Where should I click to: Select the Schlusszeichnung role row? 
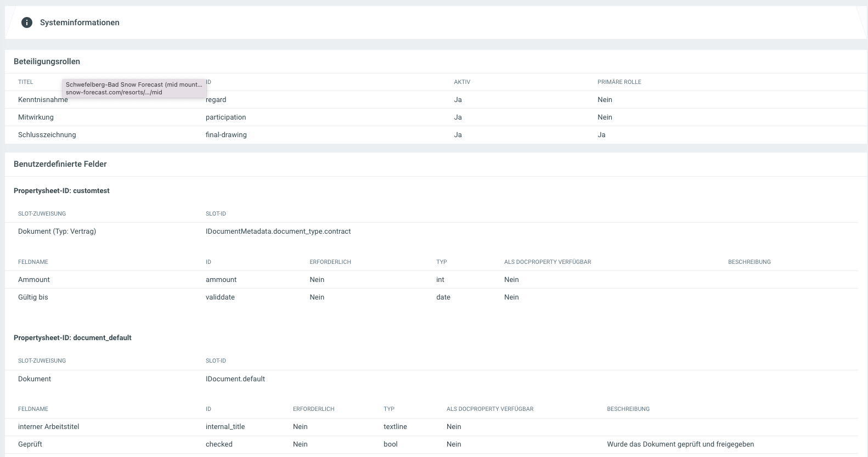[47, 135]
